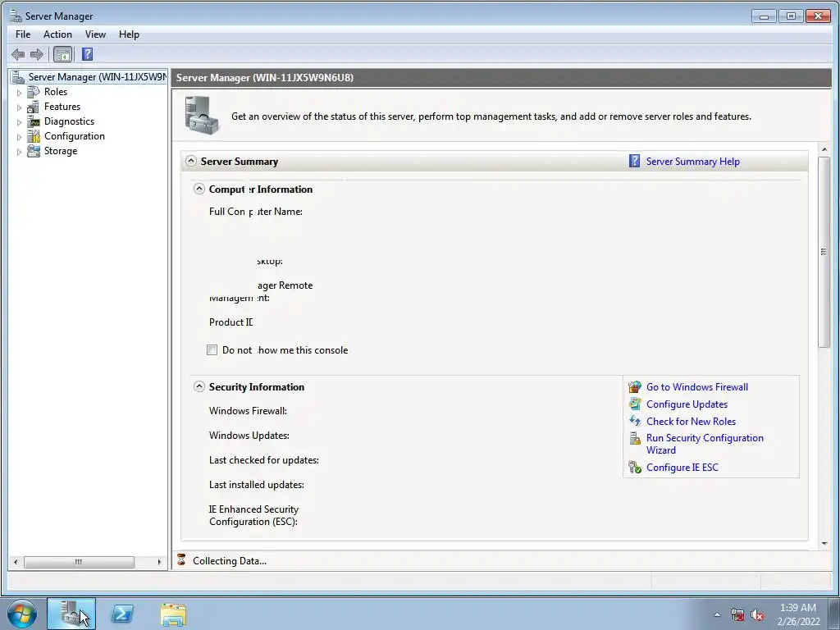Show hidden tray icons arrow
Viewport: 840px width, 630px height.
point(717,615)
